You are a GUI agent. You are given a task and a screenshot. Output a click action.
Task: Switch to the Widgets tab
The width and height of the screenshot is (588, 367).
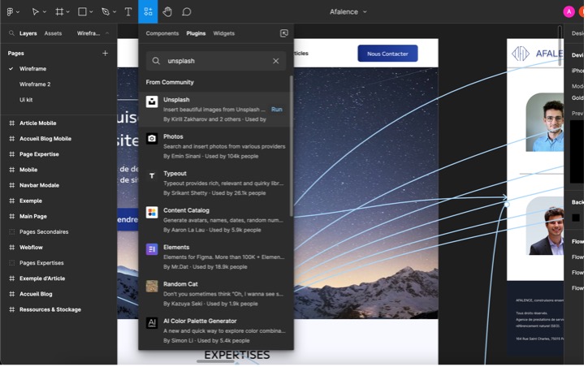(224, 33)
